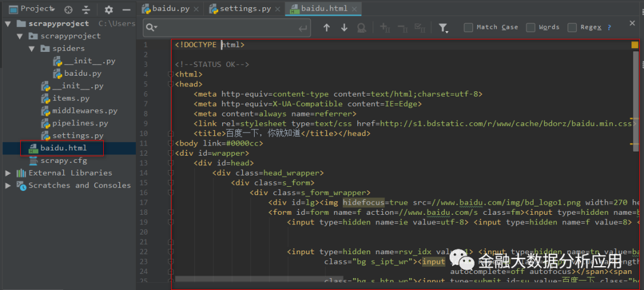The width and height of the screenshot is (644, 290).
Task: Click the <!DOCTYPE html> line
Action: point(209,45)
